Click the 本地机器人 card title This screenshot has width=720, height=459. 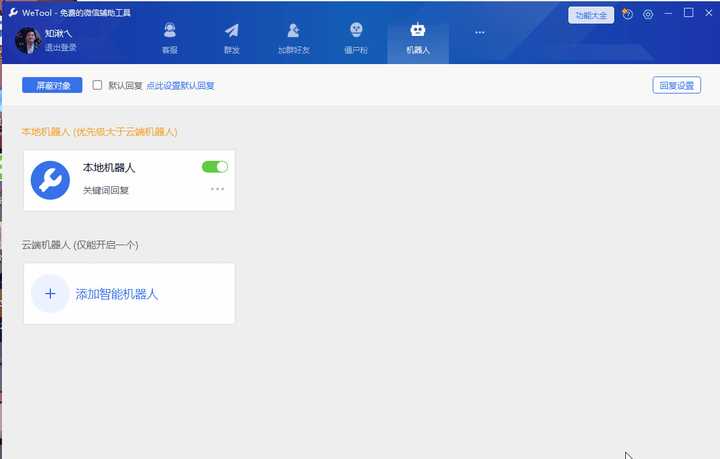click(x=109, y=168)
